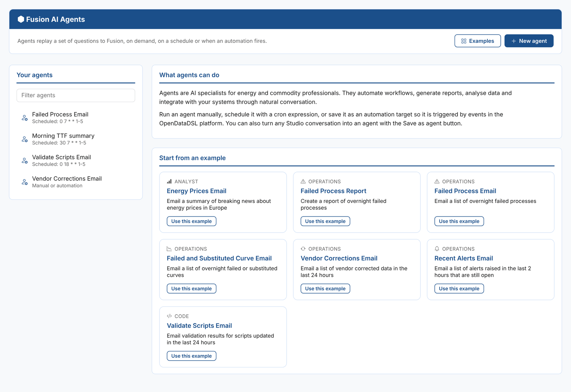Click the Fusion AI Agents hexagon logo
571x392 pixels.
(x=21, y=19)
